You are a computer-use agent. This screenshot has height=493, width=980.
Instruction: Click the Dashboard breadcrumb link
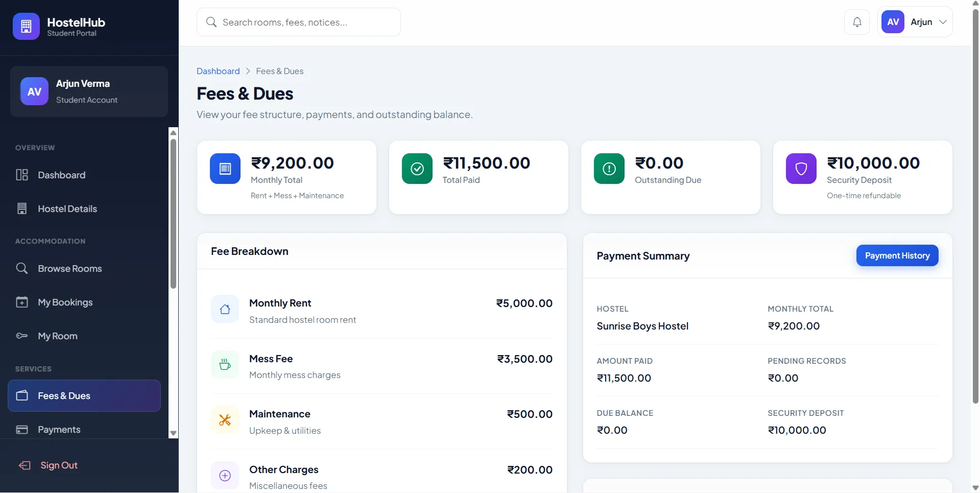click(x=218, y=71)
